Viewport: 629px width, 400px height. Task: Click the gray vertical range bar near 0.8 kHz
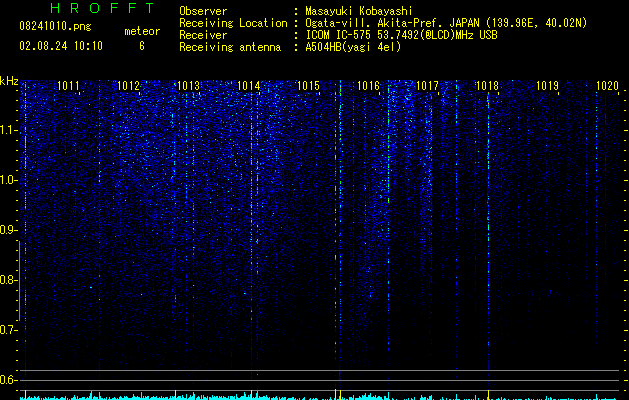(19, 281)
